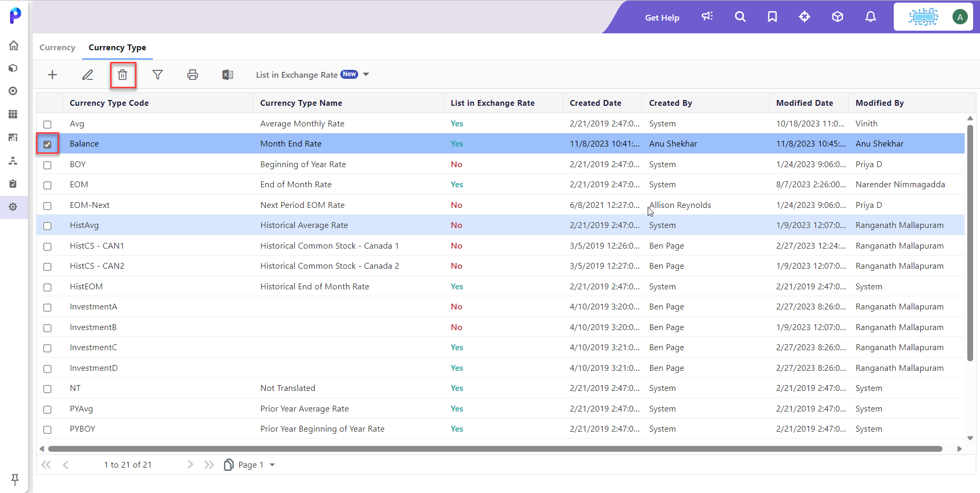The width and height of the screenshot is (980, 493).
Task: Open the report chart icon in sidebar
Action: pos(13,138)
